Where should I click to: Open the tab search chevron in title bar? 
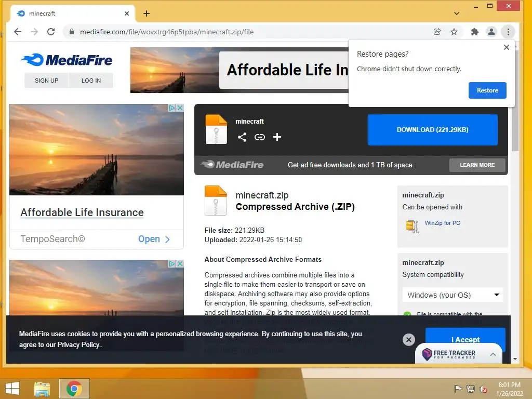coord(457,14)
